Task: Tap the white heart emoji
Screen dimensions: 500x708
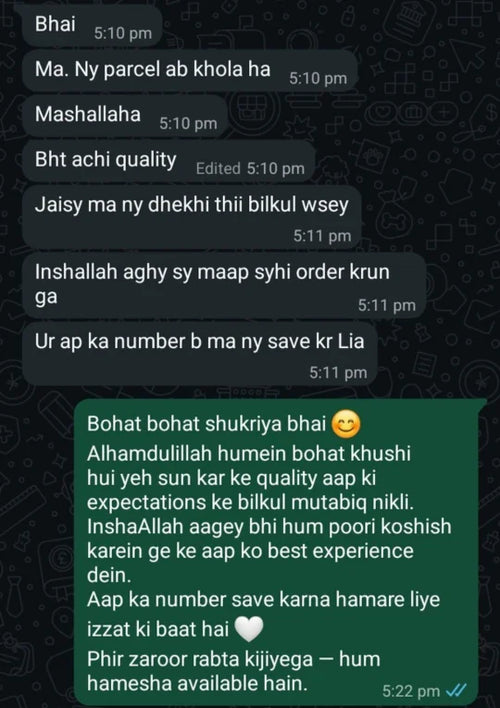Action: [249, 629]
